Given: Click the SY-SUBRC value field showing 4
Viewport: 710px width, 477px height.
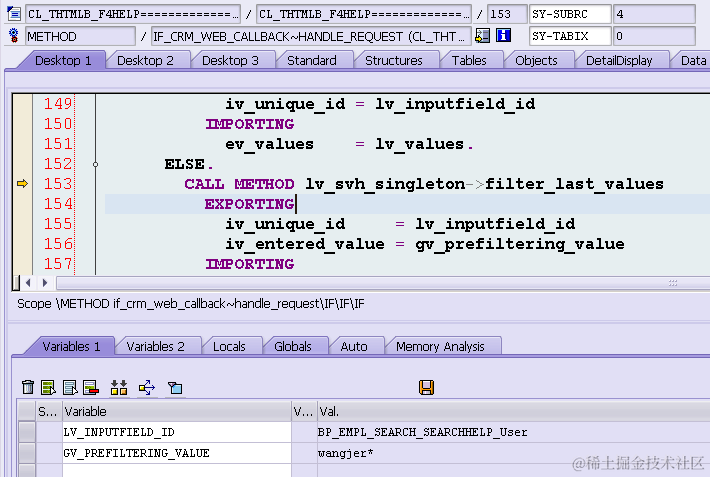Looking at the screenshot, I should (654, 14).
